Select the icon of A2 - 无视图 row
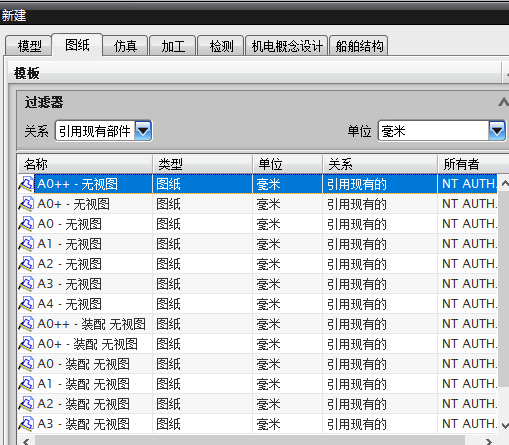Viewport: 509px width, 445px height. (x=26, y=264)
